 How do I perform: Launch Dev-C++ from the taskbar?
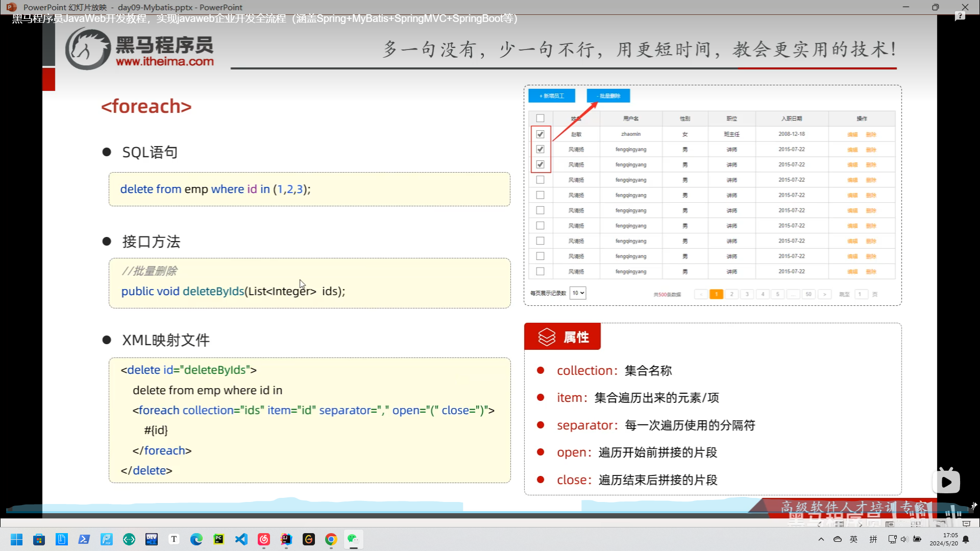pos(152,539)
